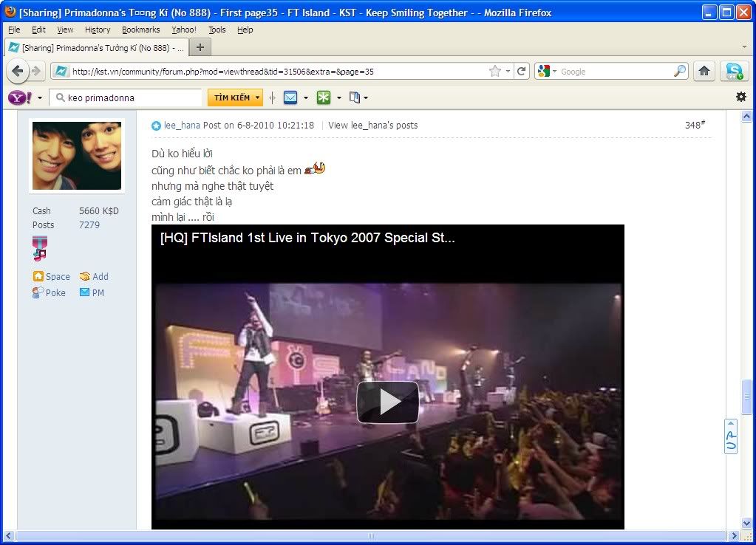Click post number 348 link
This screenshot has height=545, width=756.
pos(695,125)
